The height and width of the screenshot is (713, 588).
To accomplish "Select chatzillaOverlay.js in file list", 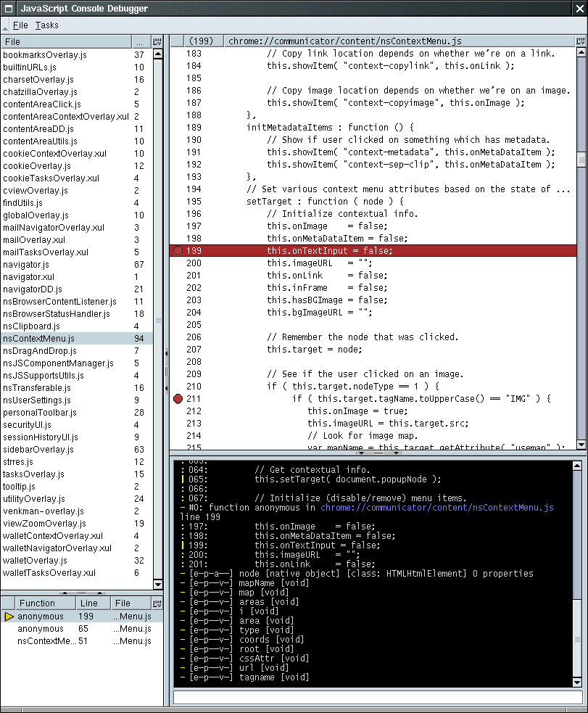I will (x=77, y=92).
